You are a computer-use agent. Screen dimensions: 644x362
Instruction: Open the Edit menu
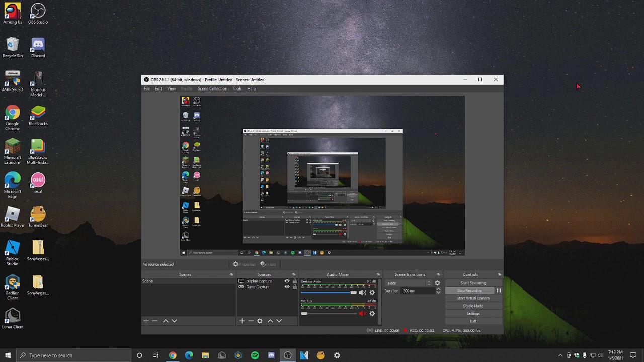coord(158,88)
